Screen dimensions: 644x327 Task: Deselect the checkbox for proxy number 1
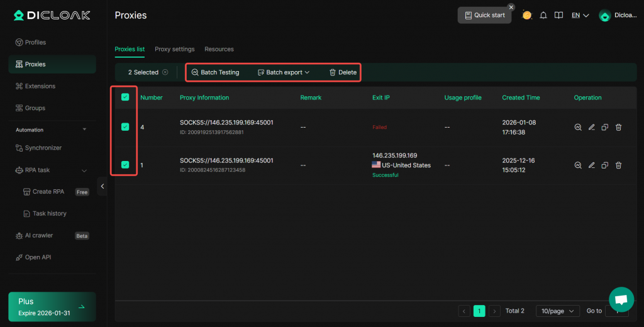(x=125, y=165)
